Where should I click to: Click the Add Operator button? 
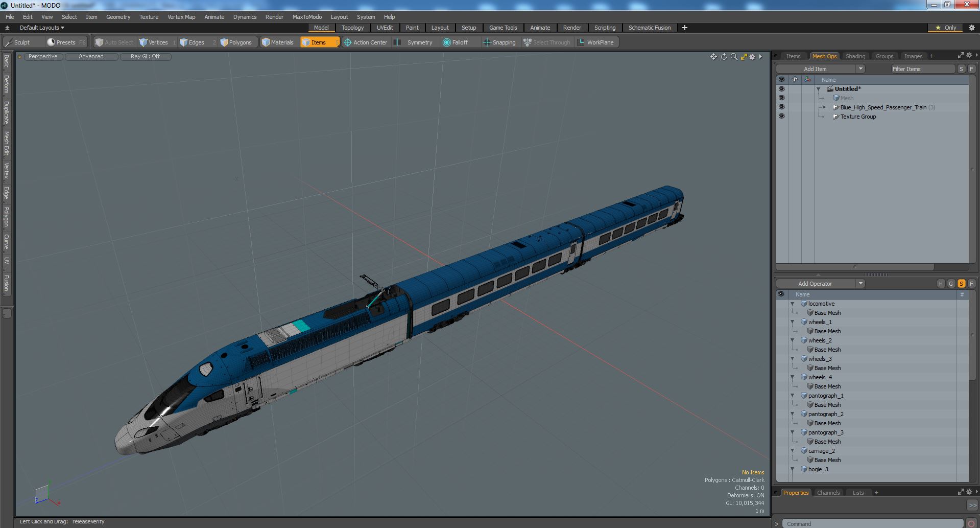pos(815,284)
